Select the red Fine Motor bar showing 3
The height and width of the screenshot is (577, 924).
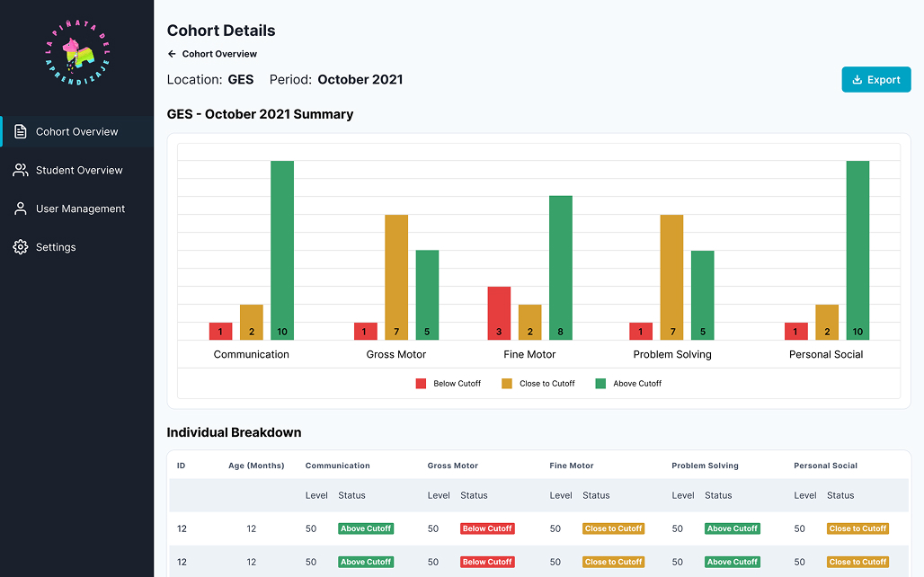pyautogui.click(x=499, y=313)
